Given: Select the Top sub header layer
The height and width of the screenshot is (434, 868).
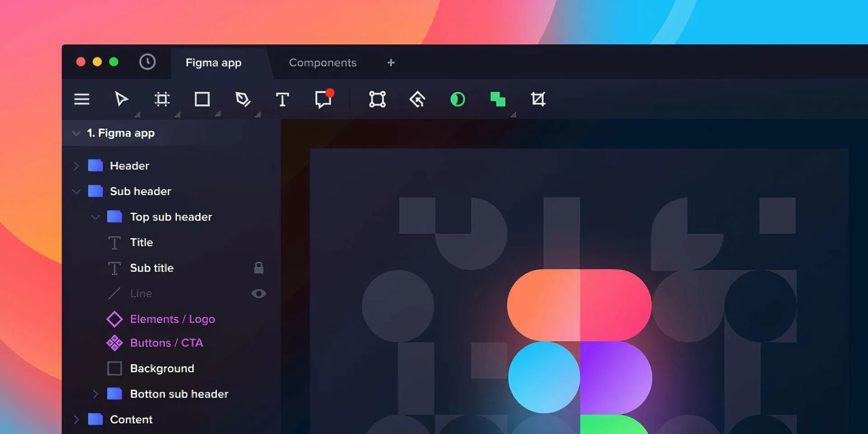Looking at the screenshot, I should click(172, 217).
